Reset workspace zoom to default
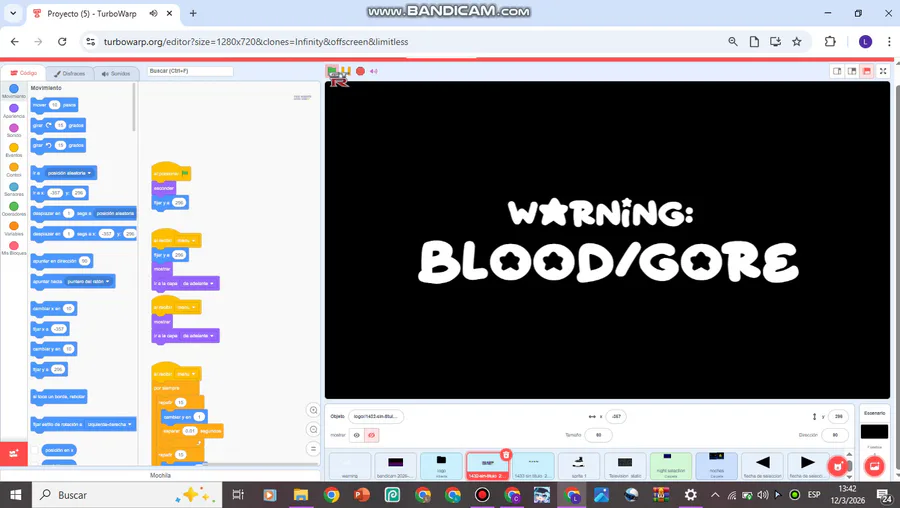Screen dimensions: 900x508 pos(313,449)
